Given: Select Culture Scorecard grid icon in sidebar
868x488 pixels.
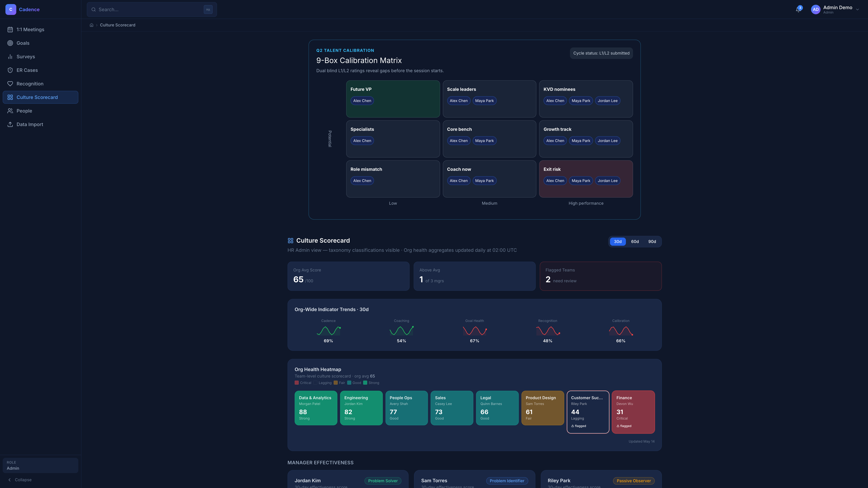Looking at the screenshot, I should pos(10,97).
